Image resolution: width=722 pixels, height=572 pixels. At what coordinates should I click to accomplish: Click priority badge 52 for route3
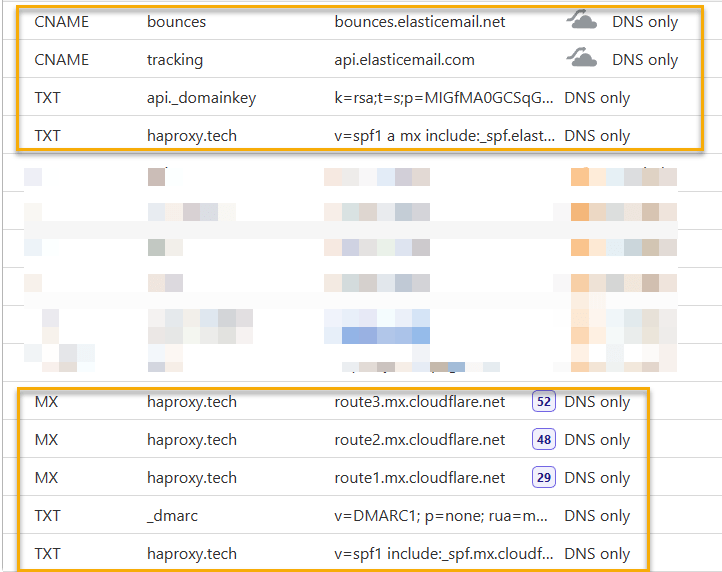[544, 402]
